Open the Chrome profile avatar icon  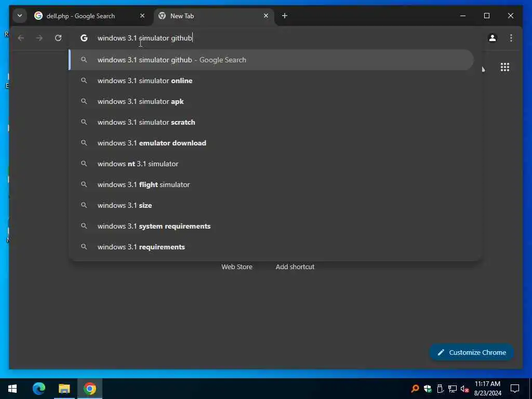coord(493,38)
